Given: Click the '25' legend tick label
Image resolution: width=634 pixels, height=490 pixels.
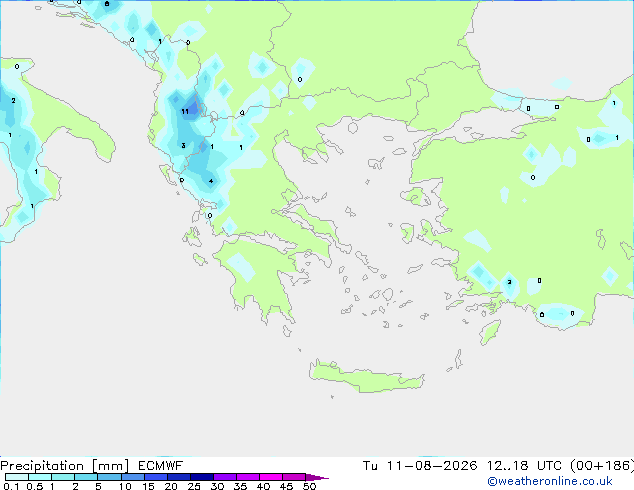Looking at the screenshot, I should click(194, 486).
